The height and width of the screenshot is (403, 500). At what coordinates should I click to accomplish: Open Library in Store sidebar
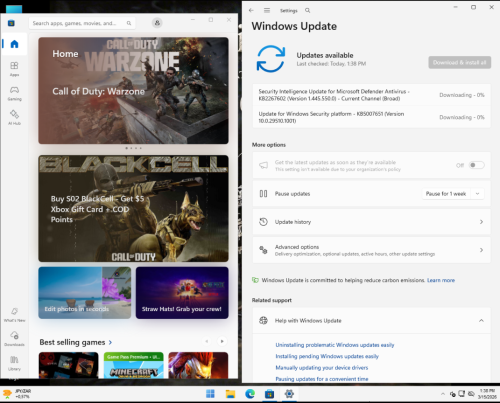click(14, 363)
